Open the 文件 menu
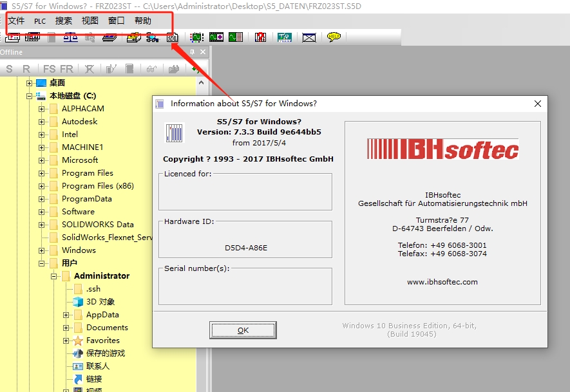Image resolution: width=570 pixels, height=392 pixels. tap(16, 21)
